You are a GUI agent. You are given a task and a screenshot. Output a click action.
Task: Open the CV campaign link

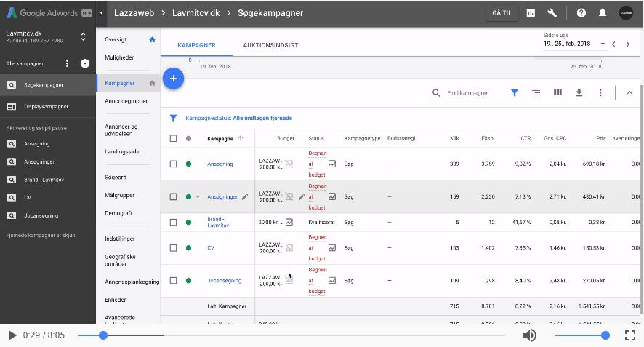211,247
